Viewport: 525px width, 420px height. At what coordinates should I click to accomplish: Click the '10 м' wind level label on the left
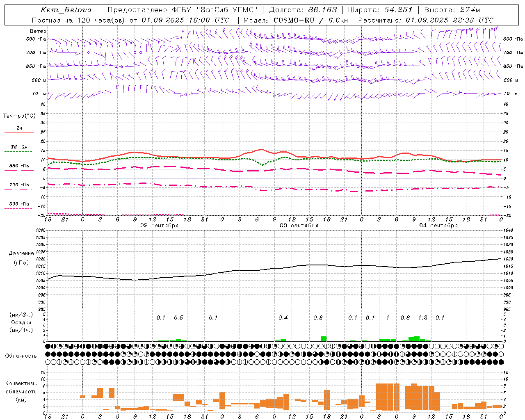(39, 94)
